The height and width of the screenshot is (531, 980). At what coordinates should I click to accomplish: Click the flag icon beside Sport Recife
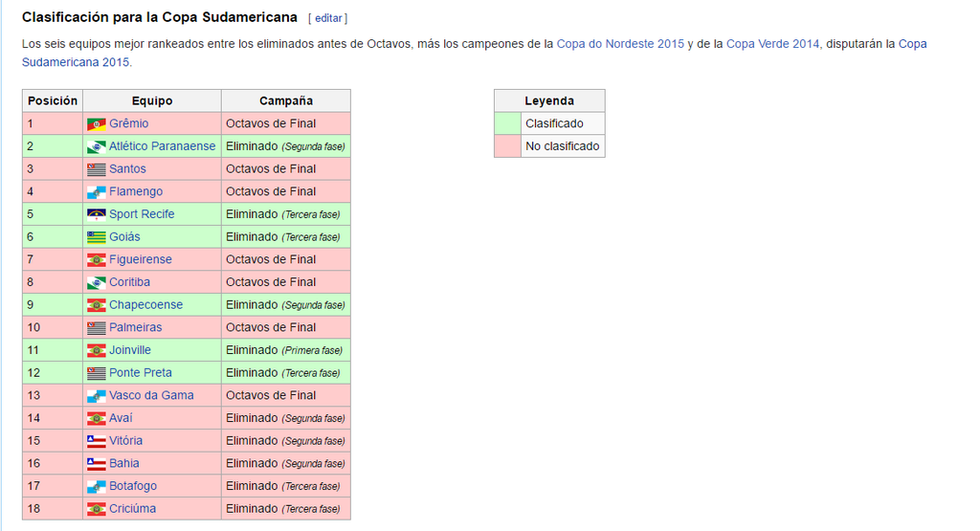click(x=97, y=215)
